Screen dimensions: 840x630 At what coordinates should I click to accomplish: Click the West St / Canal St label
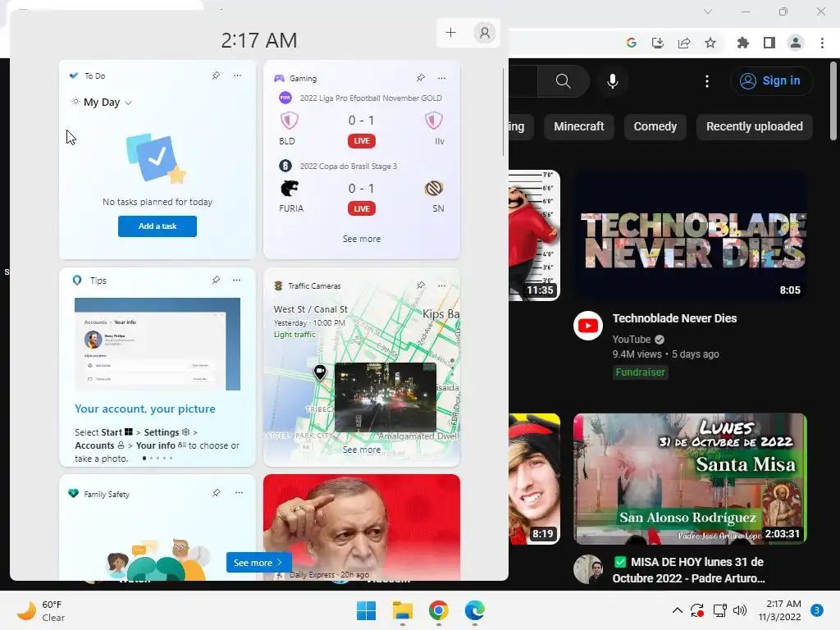pos(311,309)
